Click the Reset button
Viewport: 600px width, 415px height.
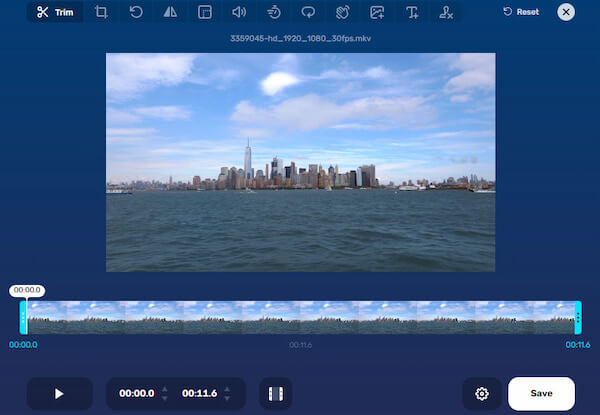[520, 13]
